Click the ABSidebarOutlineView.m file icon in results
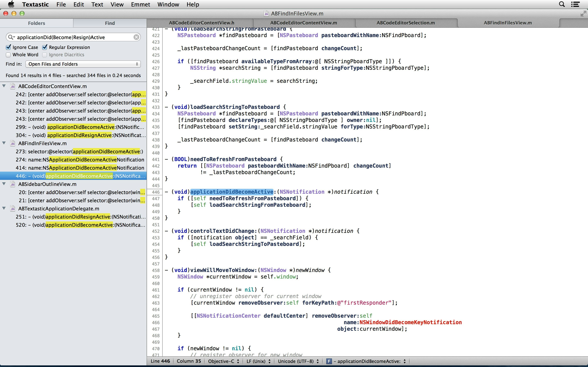This screenshot has height=367, width=588. pyautogui.click(x=13, y=184)
